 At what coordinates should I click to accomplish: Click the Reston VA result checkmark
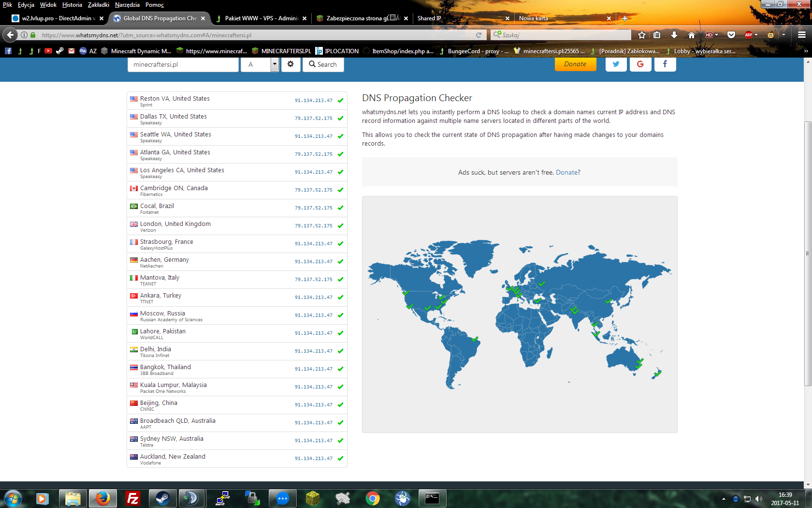point(340,101)
